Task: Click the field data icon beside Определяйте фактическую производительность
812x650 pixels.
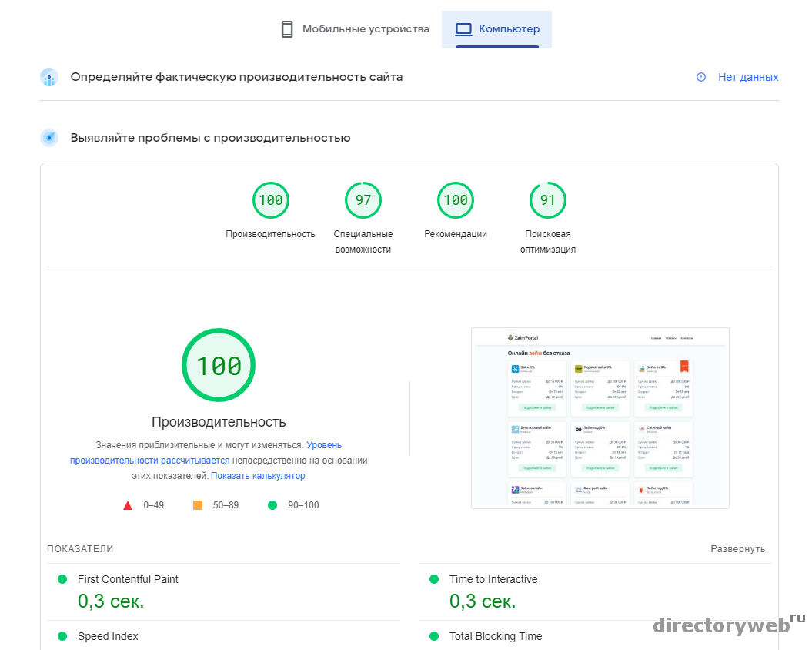Action: pyautogui.click(x=49, y=77)
